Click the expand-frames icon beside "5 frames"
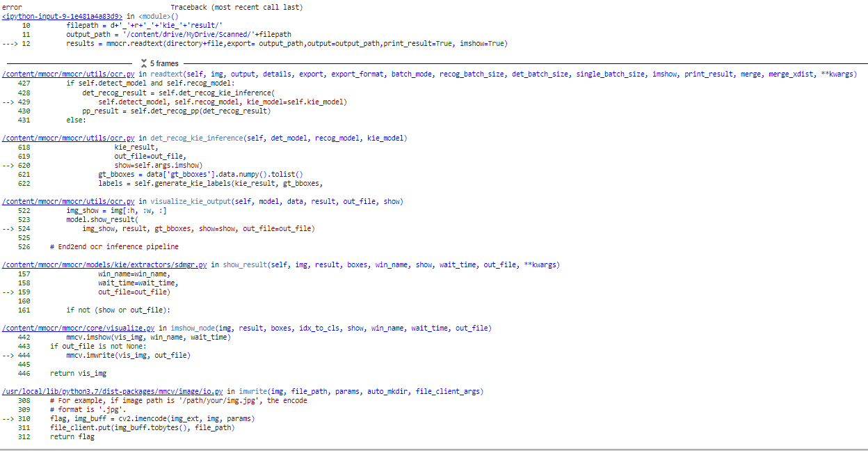 [144, 63]
